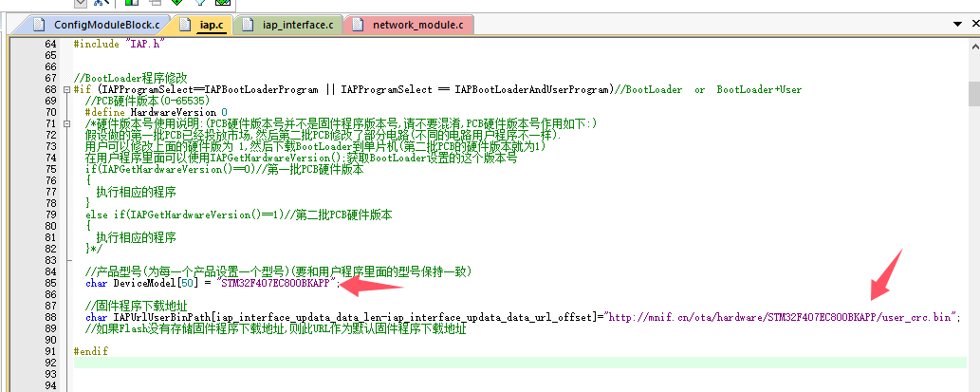Image resolution: width=980 pixels, height=392 pixels.
Task: Place cursor in highlighted empty line 92
Action: click(x=520, y=363)
